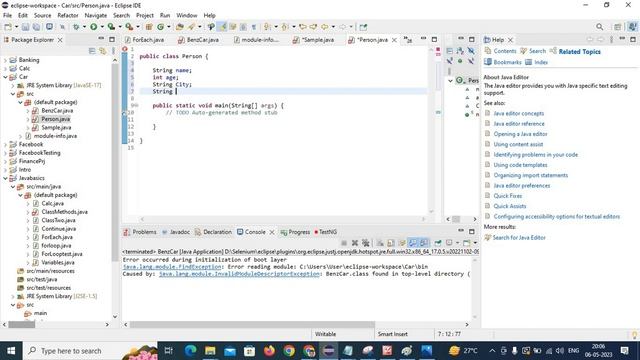Open the 'Java editor concepts' help link

pyautogui.click(x=518, y=113)
